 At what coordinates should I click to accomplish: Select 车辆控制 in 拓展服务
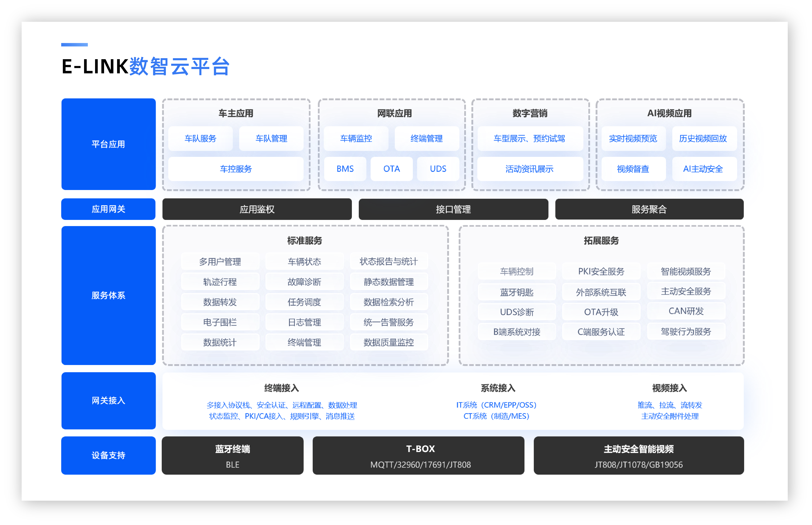coord(517,271)
